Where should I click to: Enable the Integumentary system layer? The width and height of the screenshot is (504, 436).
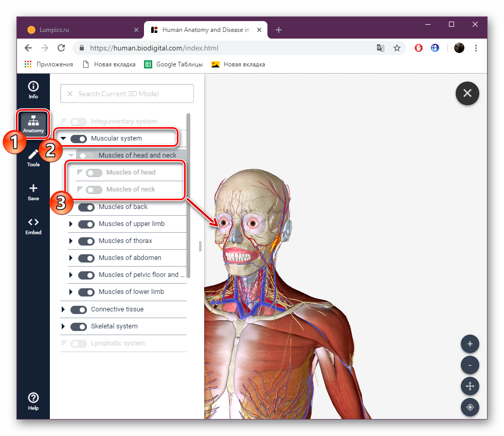coord(78,121)
